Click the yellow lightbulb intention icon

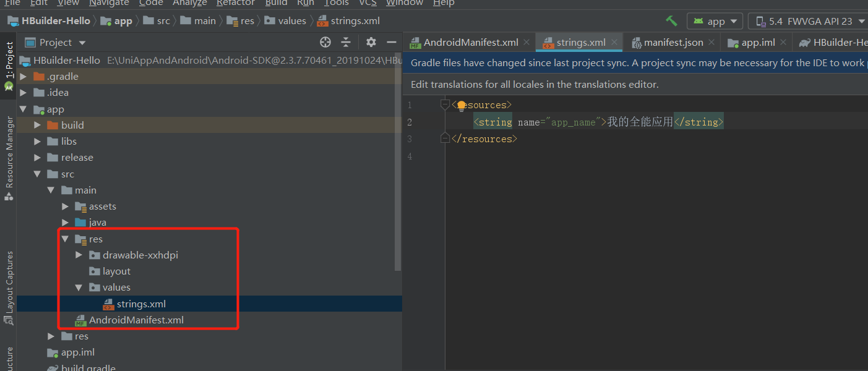[x=462, y=106]
